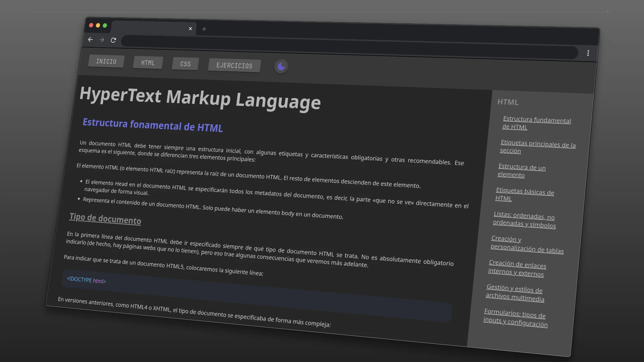Select the HTML navigation button
Viewport: 644px width, 362px height.
tap(148, 62)
